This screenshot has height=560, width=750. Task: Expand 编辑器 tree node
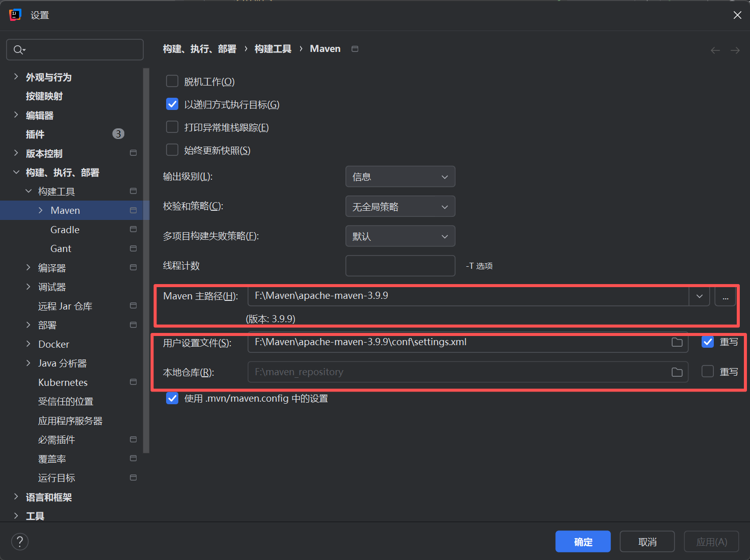16,115
